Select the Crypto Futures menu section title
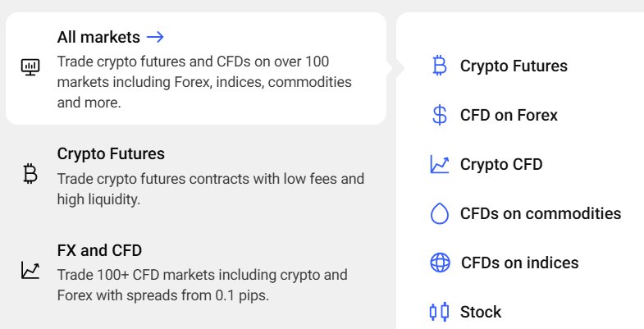 pos(111,153)
